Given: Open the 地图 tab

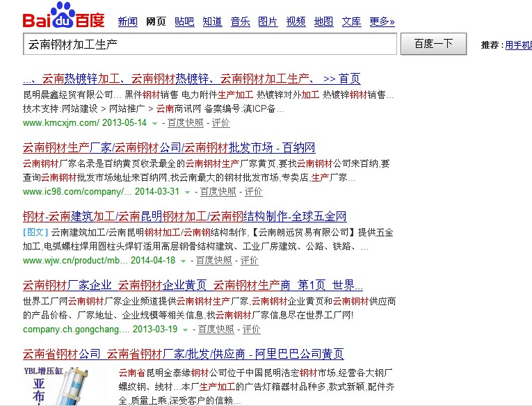Looking at the screenshot, I should pos(323,22).
